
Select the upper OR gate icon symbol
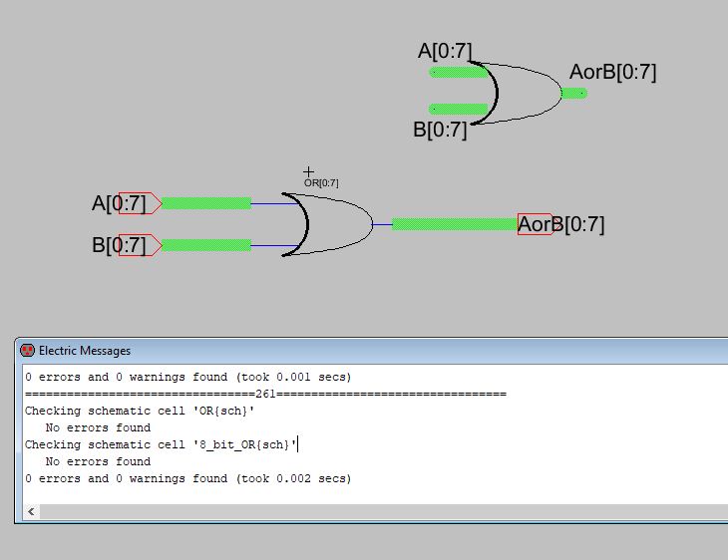(524, 93)
